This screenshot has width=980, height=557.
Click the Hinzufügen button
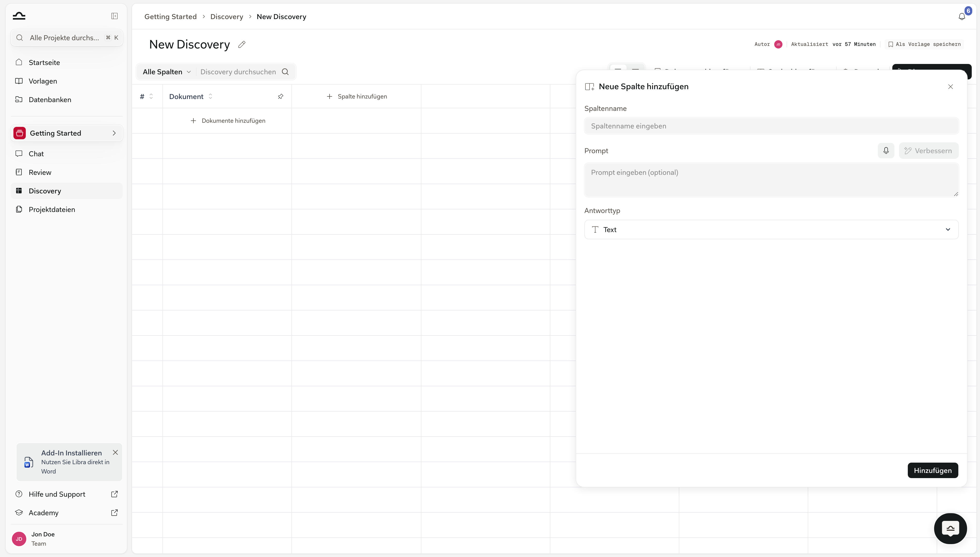(933, 470)
